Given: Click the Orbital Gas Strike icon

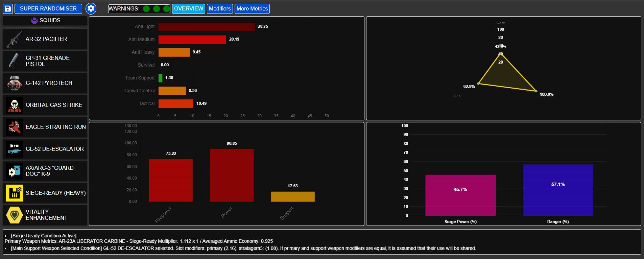Looking at the screenshot, I should tap(14, 105).
